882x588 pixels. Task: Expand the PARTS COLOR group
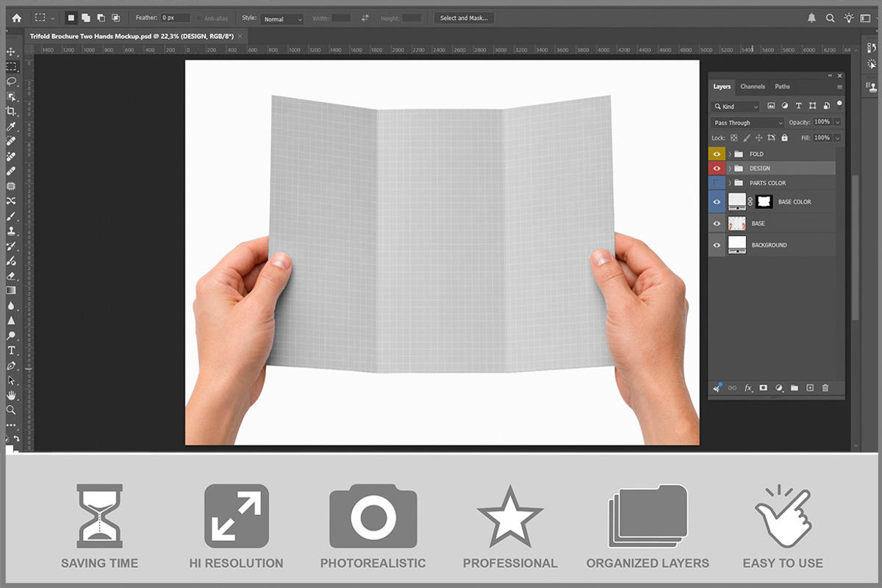click(730, 183)
